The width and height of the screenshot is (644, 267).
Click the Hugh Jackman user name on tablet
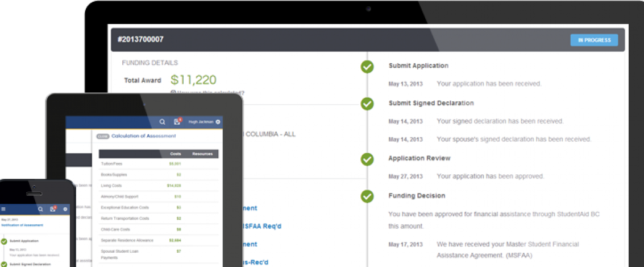[201, 122]
